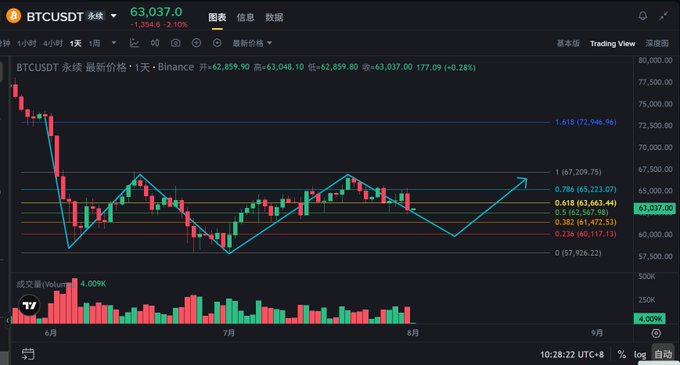Select the 1天 timeframe
This screenshot has height=365, width=680.
[75, 43]
